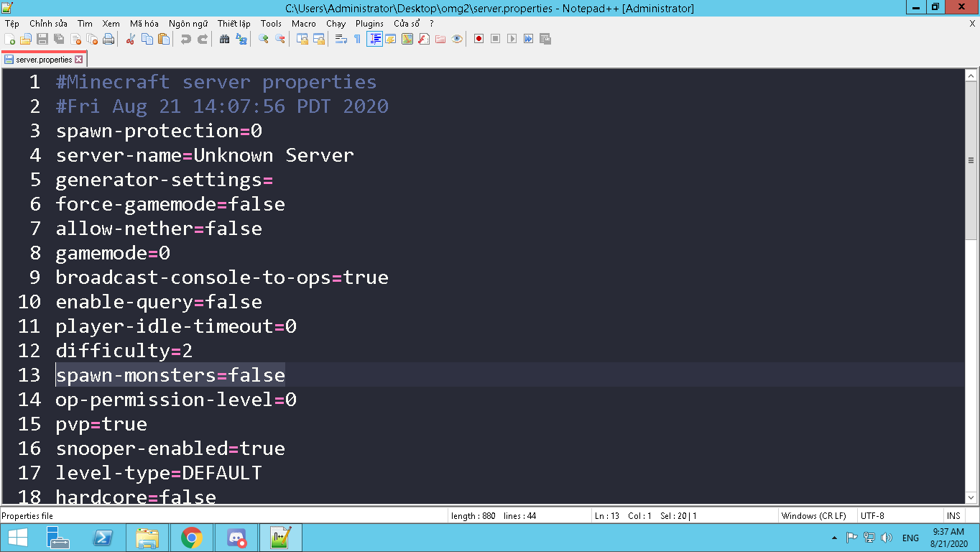Show the Folder as Workspace panel
Viewport: 980px width, 552px height.
point(440,39)
